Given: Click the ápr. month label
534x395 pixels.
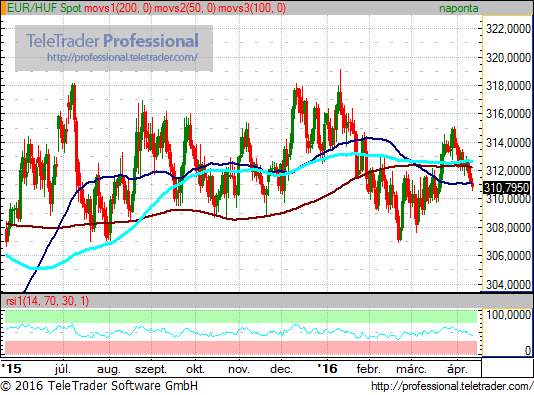Looking at the screenshot, I should point(457,369).
